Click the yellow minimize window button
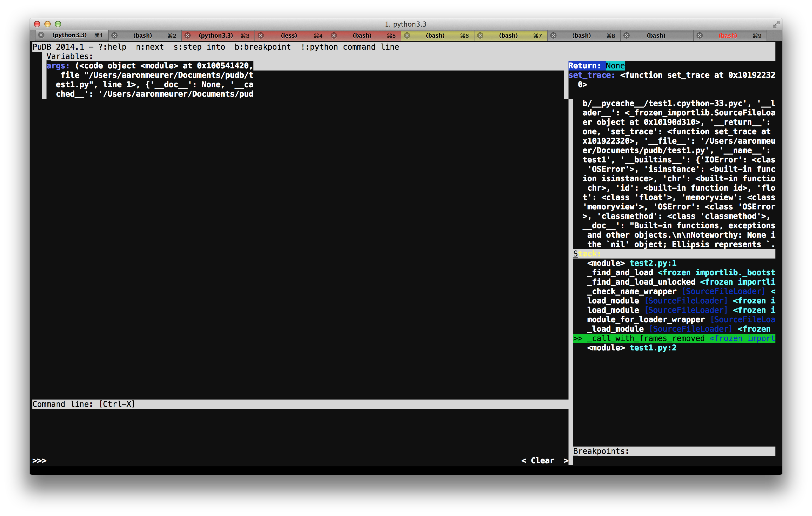 point(48,24)
